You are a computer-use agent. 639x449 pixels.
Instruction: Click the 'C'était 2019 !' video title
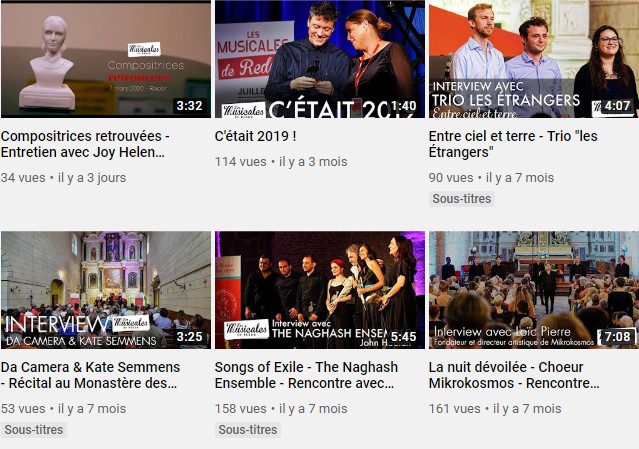(x=256, y=136)
